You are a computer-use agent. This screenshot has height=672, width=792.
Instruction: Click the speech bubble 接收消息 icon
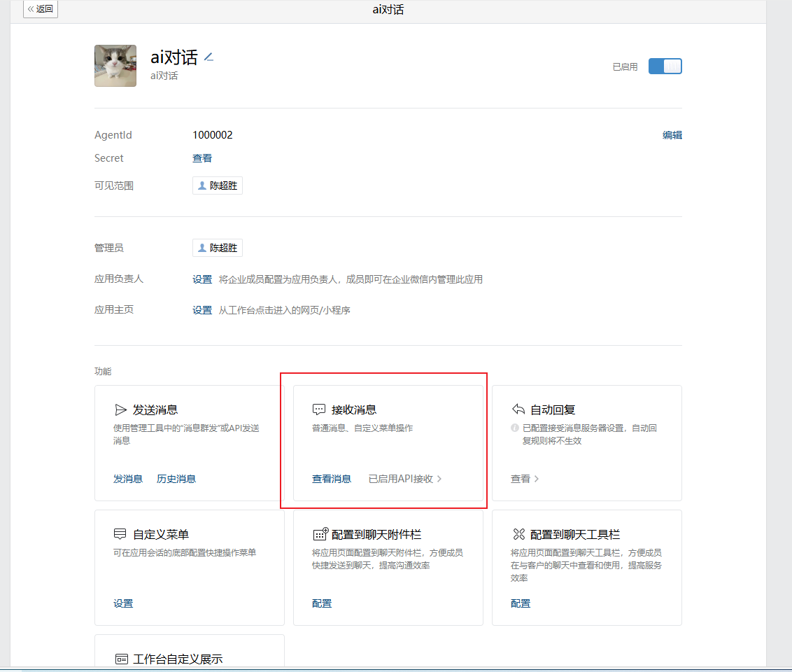[x=319, y=409]
